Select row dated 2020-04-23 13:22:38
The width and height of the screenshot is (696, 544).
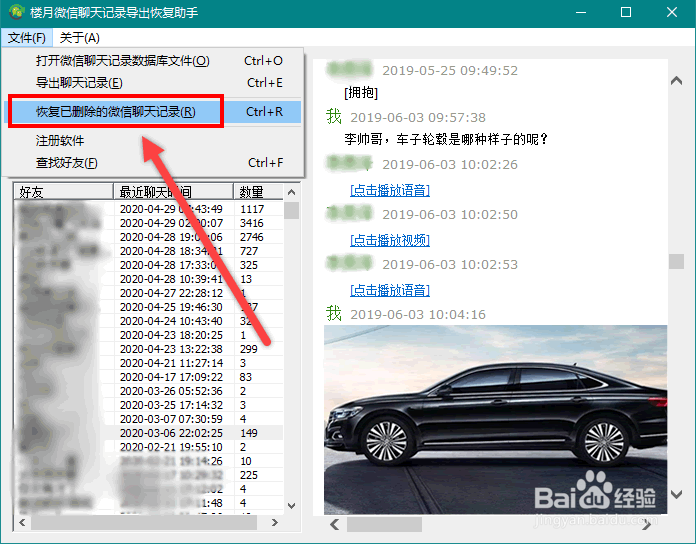pos(149,349)
